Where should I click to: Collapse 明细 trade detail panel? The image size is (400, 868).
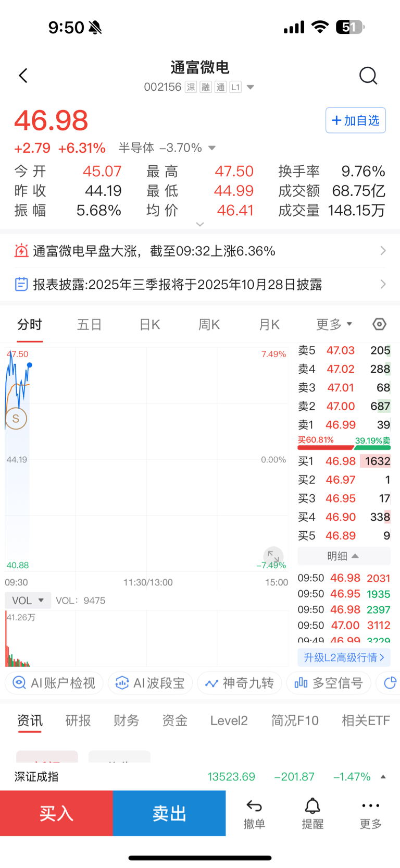[x=344, y=556]
